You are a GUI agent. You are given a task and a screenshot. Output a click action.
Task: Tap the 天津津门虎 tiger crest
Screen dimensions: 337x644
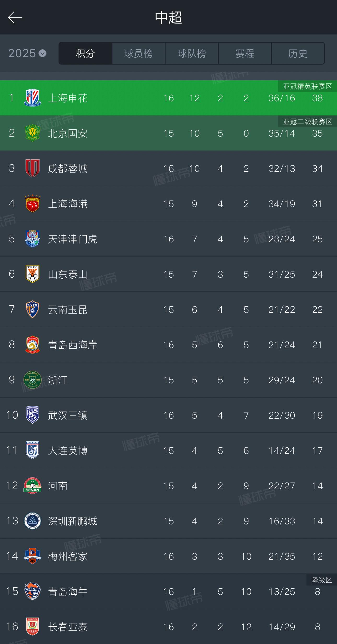[32, 239]
